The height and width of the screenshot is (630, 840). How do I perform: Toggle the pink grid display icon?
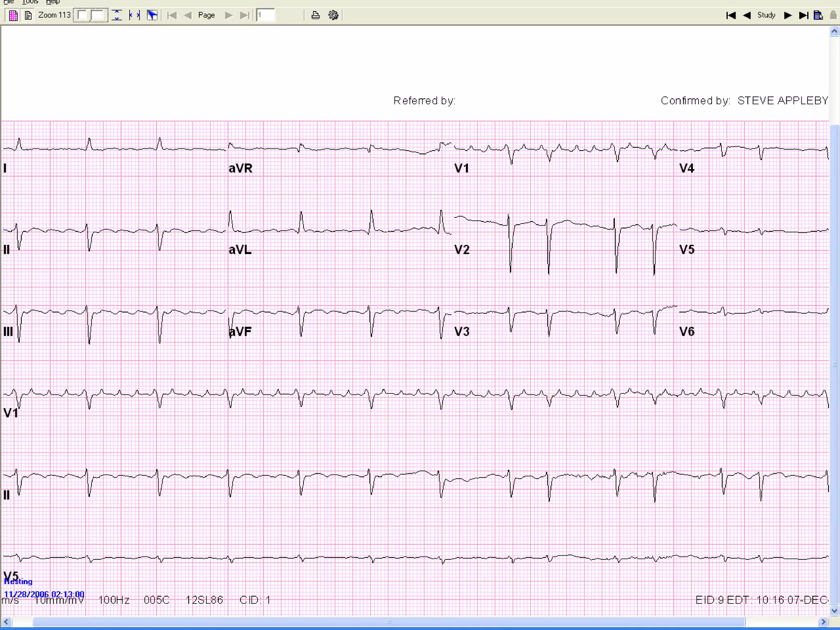(13, 16)
